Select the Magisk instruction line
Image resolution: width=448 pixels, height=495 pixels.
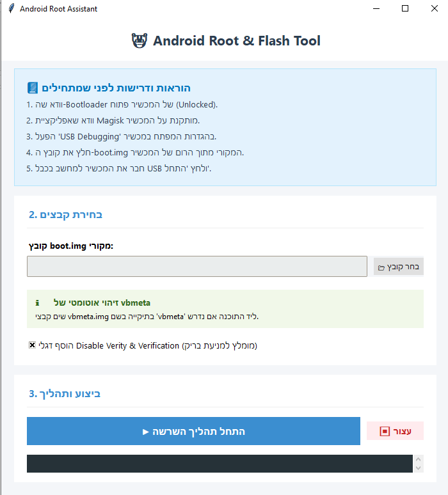[x=113, y=120]
